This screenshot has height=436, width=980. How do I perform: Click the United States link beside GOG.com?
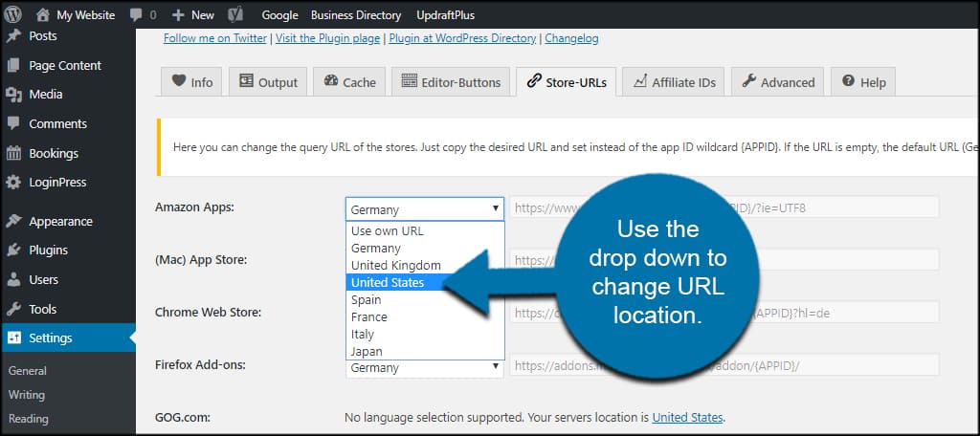click(x=687, y=417)
